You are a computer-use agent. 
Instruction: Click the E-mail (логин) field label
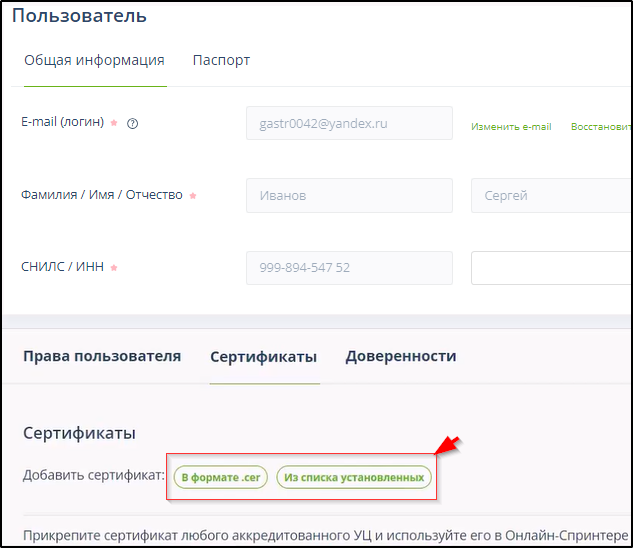[x=62, y=123]
